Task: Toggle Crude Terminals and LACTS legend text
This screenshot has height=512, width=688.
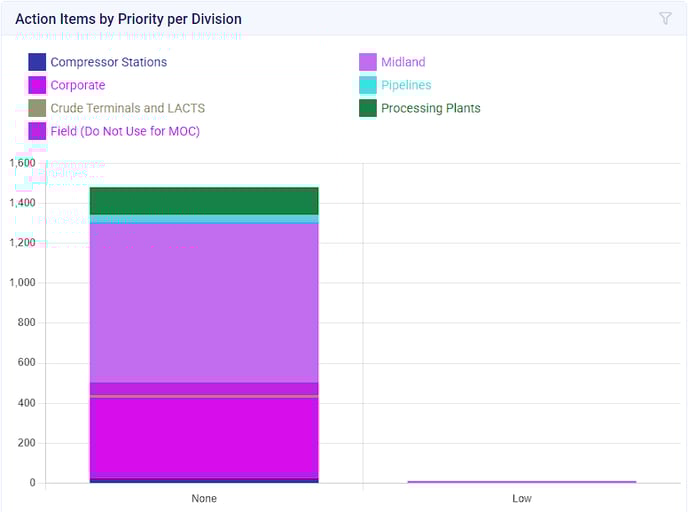Action: coord(128,108)
